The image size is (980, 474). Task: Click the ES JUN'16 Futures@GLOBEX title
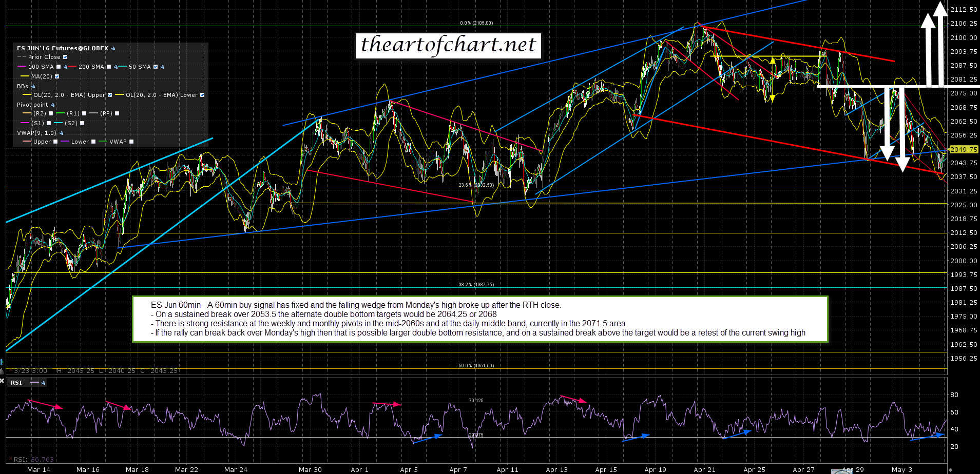coord(62,48)
